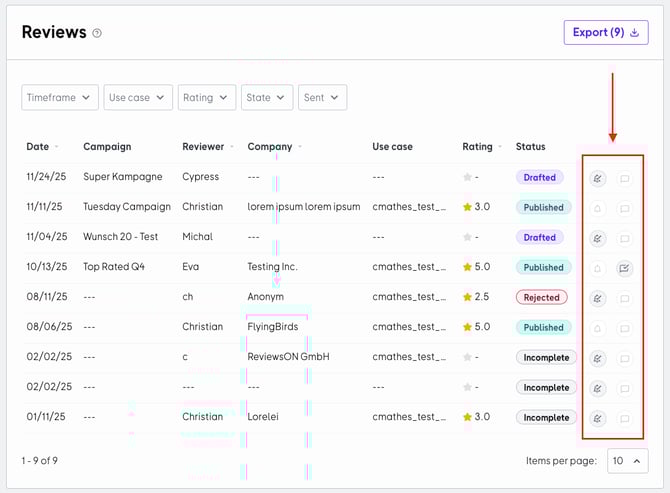Open the comment icon in the ReviewsON GmbH row
The height and width of the screenshot is (493, 670).
tap(624, 358)
